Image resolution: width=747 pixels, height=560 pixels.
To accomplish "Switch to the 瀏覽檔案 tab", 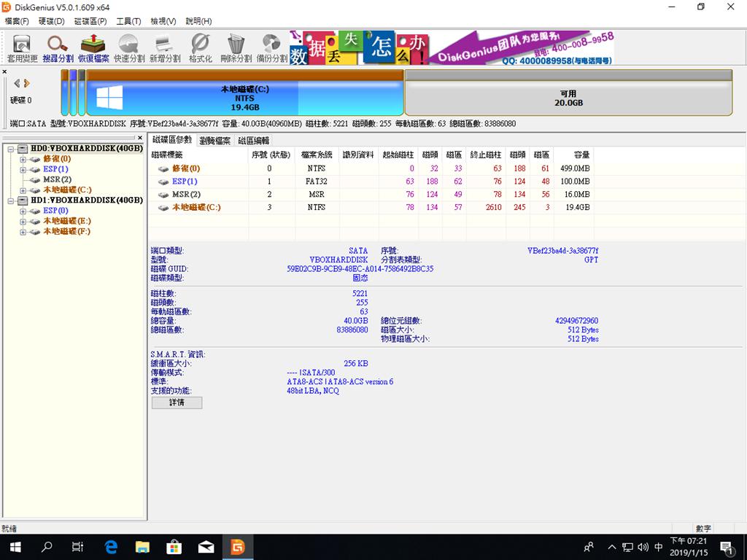I will click(x=215, y=141).
